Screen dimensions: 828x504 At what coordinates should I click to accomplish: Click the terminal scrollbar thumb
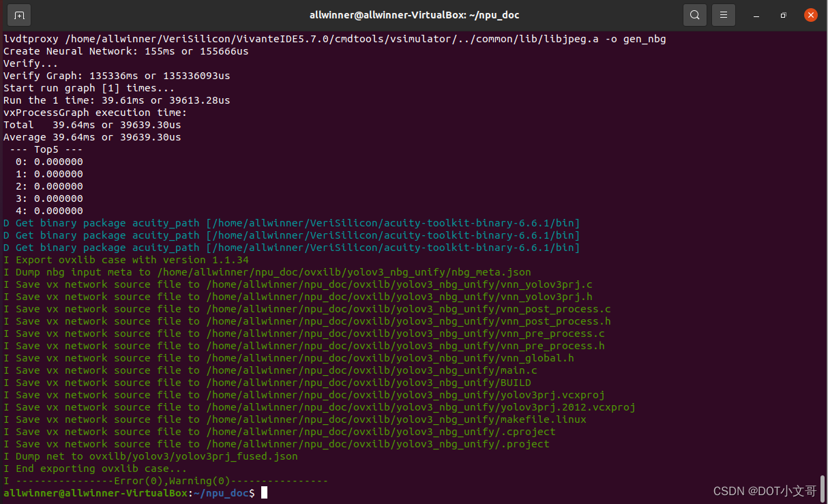click(x=823, y=488)
